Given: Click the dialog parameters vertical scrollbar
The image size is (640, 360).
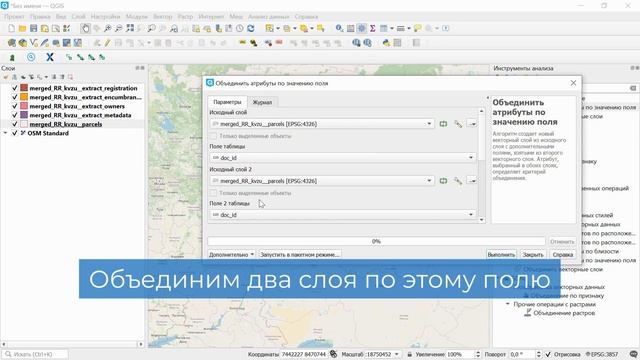Looking at the screenshot, I should 482,165.
